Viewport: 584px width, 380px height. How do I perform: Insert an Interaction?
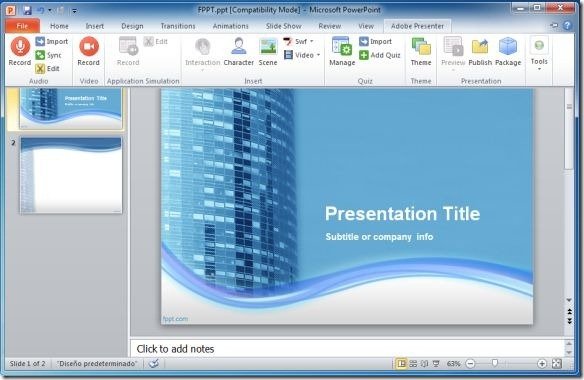pos(203,53)
